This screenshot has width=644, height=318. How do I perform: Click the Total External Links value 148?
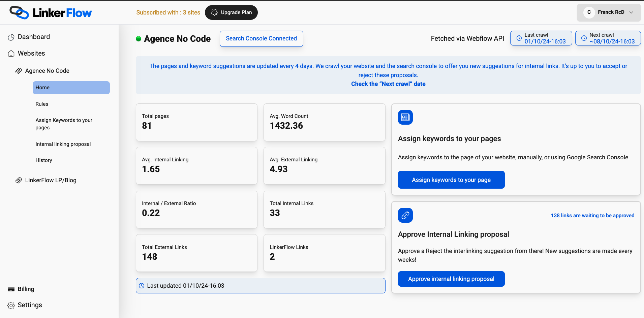click(150, 257)
